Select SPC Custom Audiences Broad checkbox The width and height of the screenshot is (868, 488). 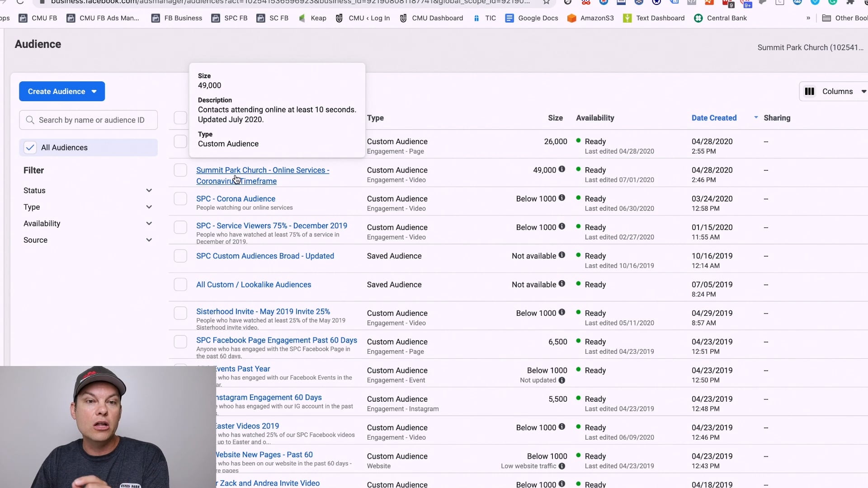click(180, 256)
